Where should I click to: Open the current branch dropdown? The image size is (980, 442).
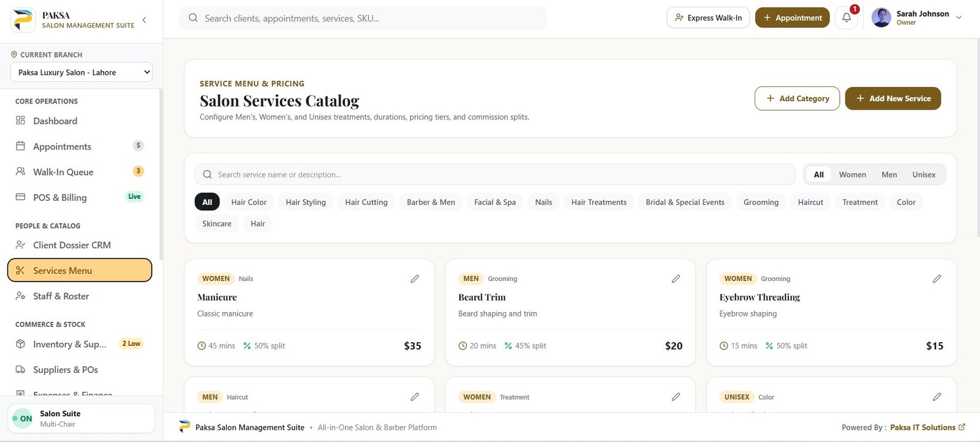[x=81, y=72]
